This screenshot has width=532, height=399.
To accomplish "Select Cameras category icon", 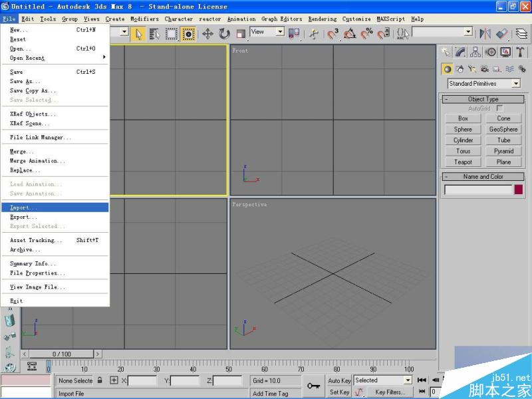I will pos(485,69).
